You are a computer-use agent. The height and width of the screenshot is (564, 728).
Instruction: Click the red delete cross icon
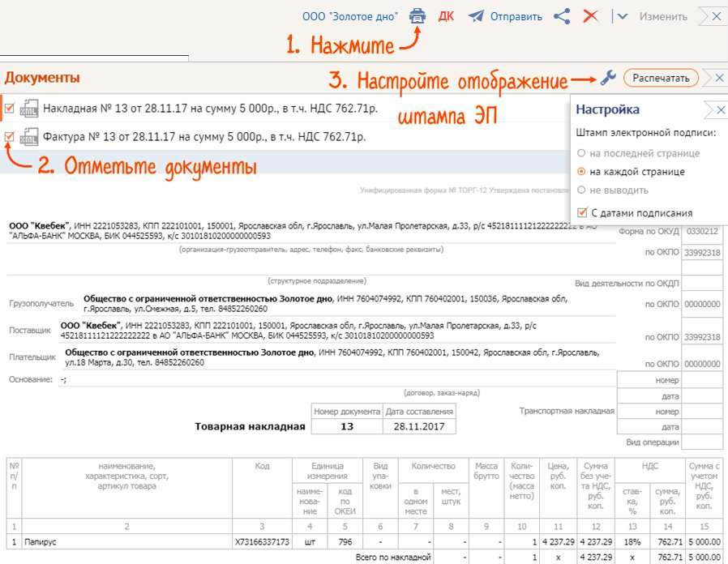click(590, 17)
